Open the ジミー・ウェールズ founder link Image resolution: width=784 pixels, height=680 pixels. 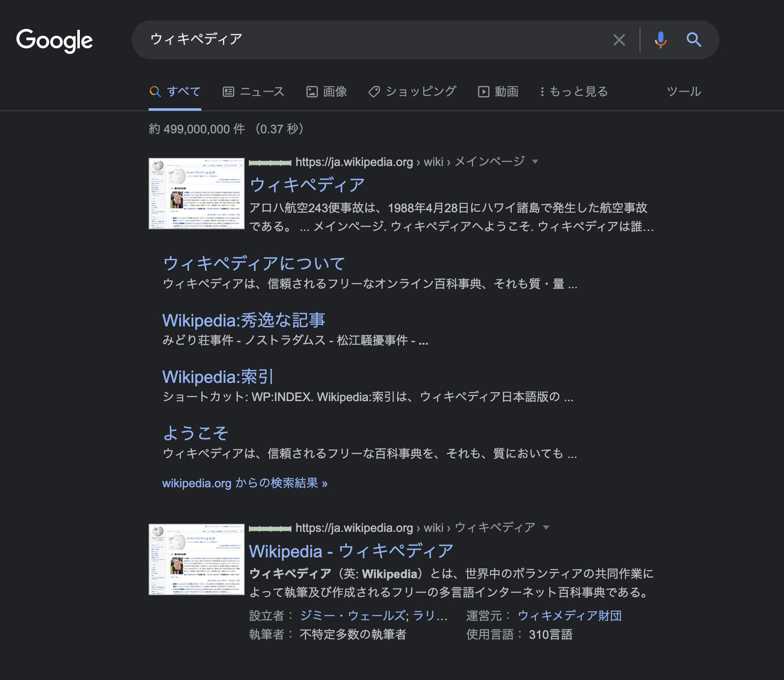pyautogui.click(x=353, y=615)
